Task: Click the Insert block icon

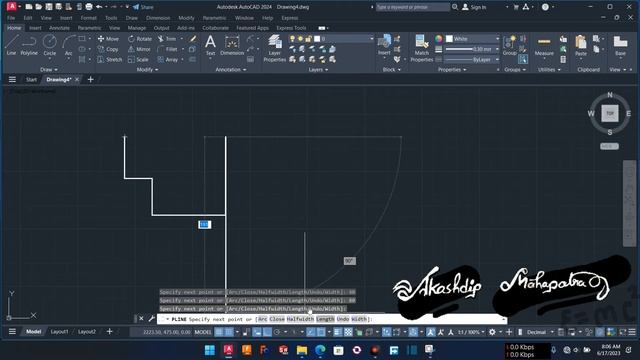Action: (x=384, y=44)
